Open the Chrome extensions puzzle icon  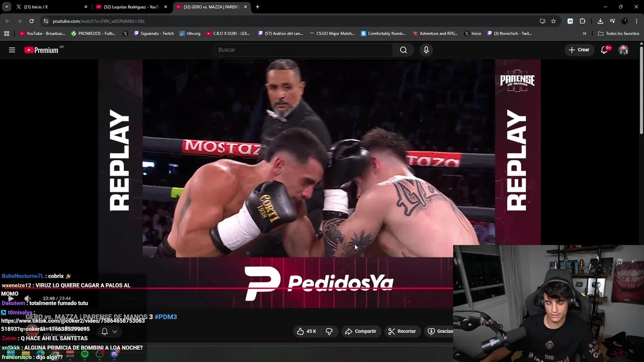(583, 21)
